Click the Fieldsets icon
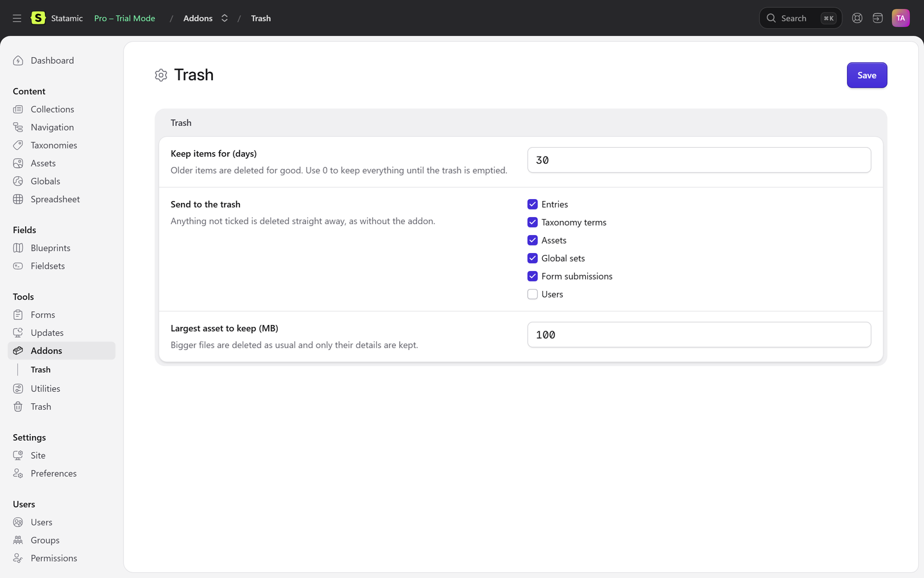924x578 pixels. click(18, 266)
